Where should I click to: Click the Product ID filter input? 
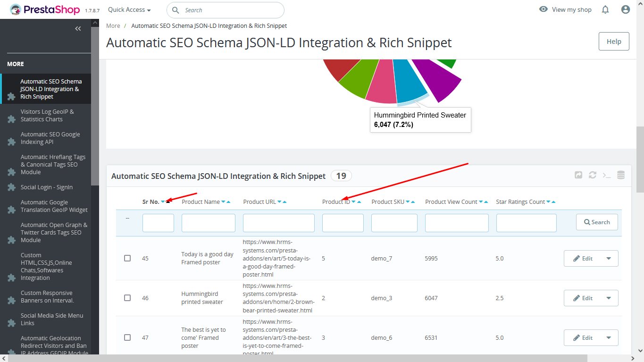click(343, 223)
